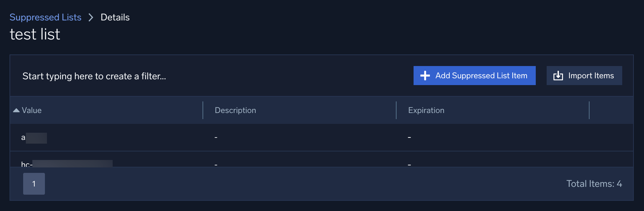
Task: Click the Total Items: 4 label
Action: (x=594, y=183)
